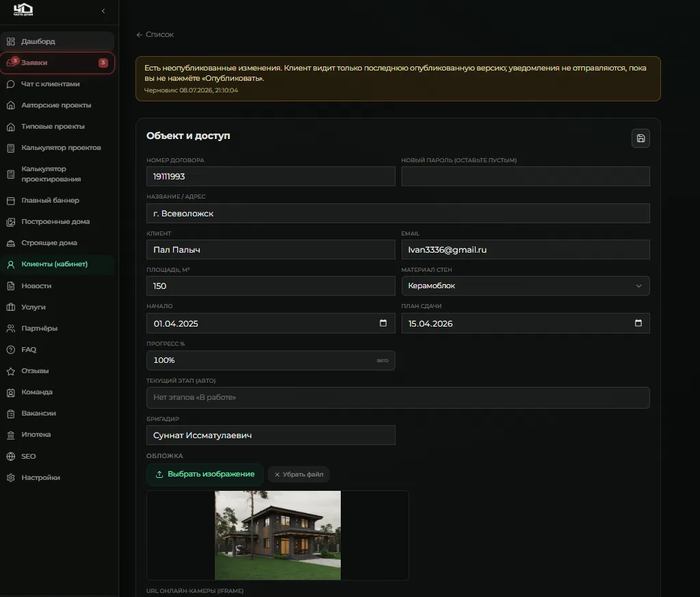Click the Настройки gear icon
The width and height of the screenshot is (700, 597).
[x=11, y=478]
